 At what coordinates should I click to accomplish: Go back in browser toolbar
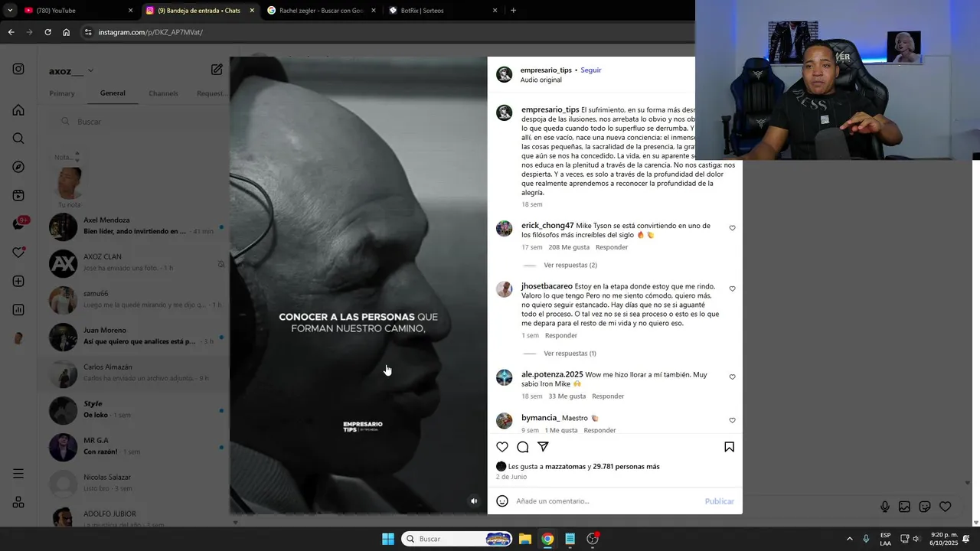(11, 32)
